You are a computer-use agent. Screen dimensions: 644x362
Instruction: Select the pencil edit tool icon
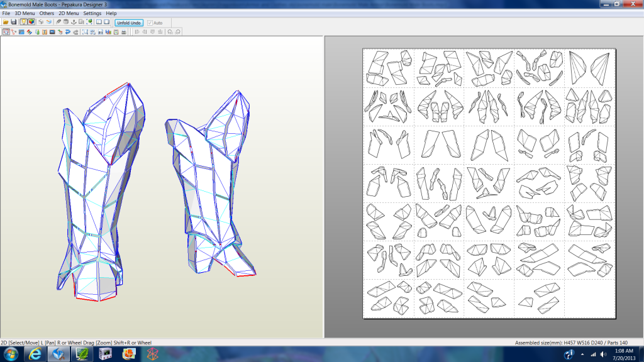58,22
